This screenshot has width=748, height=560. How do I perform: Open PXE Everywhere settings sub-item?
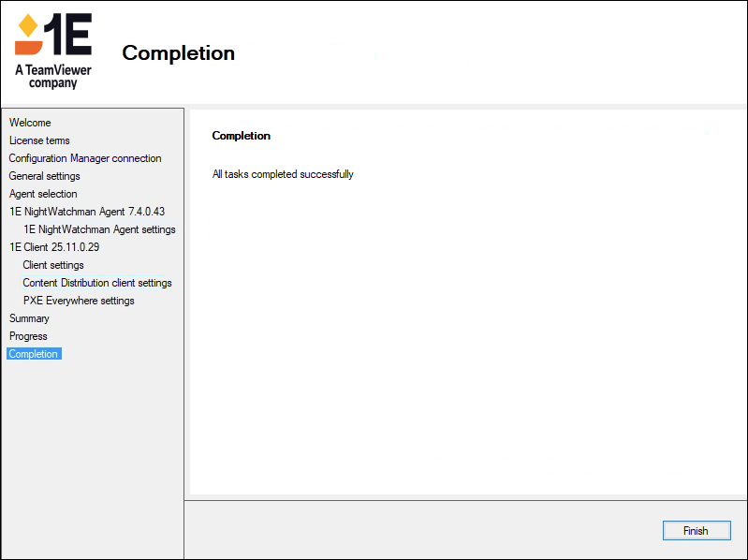79,301
